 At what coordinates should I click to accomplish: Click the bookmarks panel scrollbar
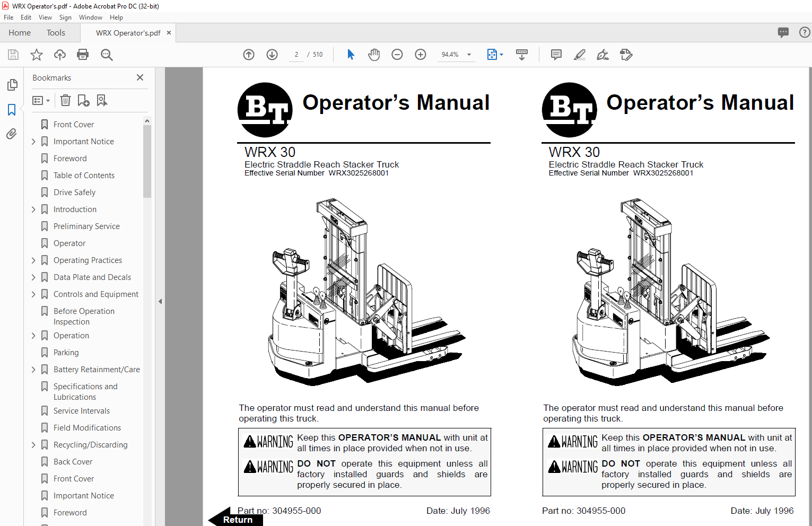point(147,162)
